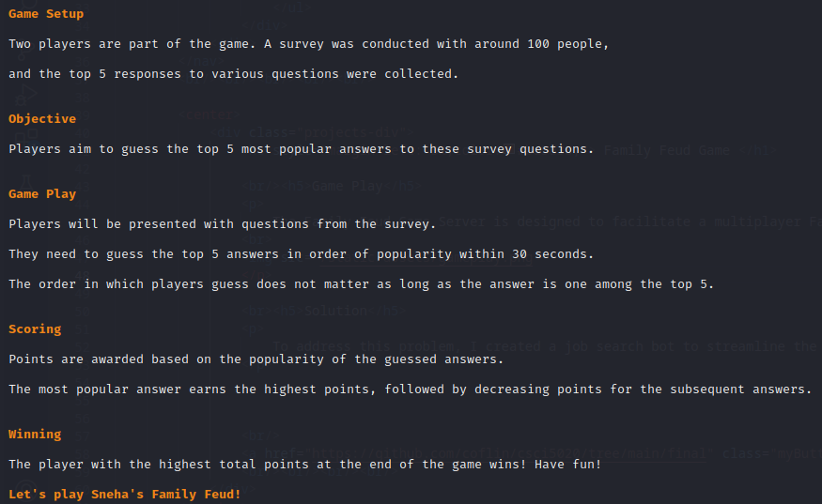Click the 'Have fun!' text

pos(567,465)
